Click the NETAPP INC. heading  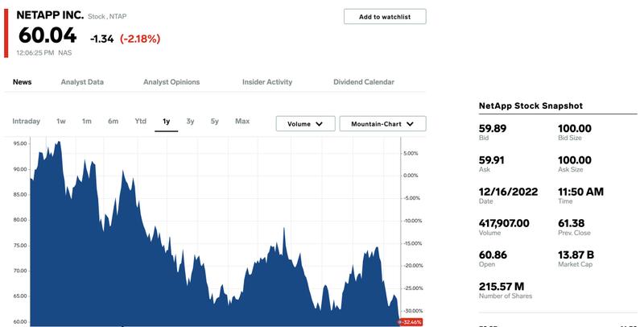pyautogui.click(x=50, y=15)
